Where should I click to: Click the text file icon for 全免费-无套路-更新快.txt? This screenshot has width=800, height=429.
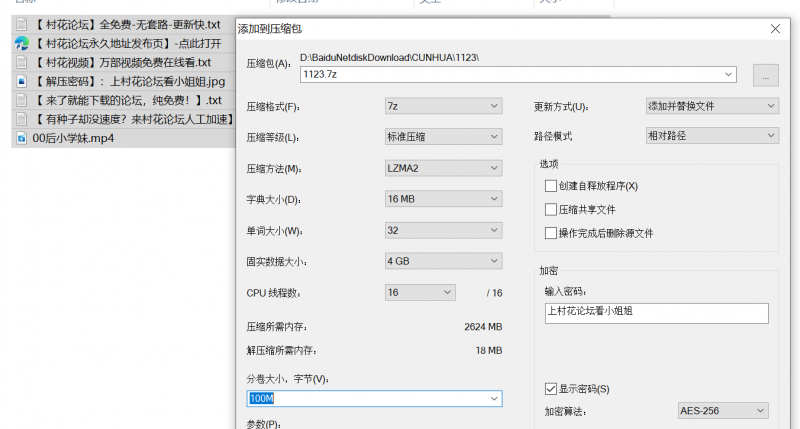[20, 25]
